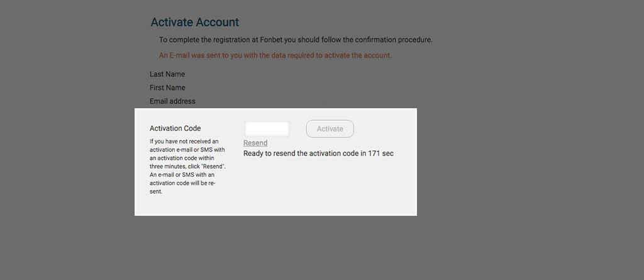The width and height of the screenshot is (644, 280).
Task: Click the Last Name label
Action: (167, 74)
